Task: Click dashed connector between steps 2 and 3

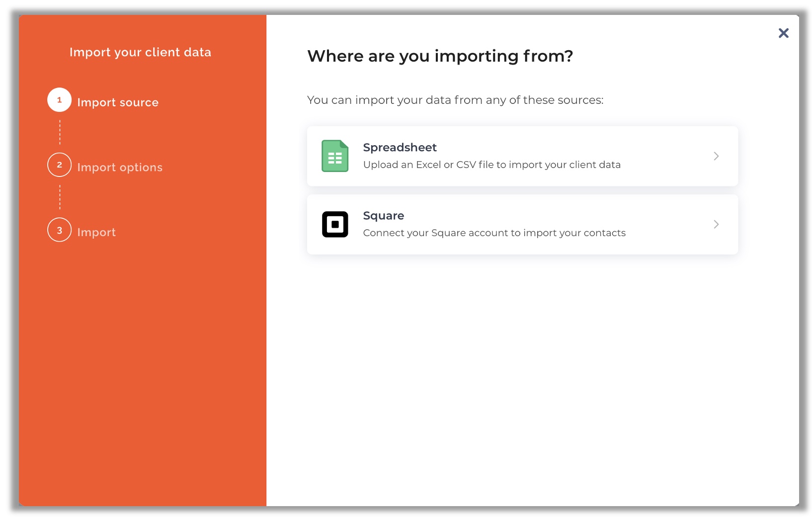Action: 60,197
